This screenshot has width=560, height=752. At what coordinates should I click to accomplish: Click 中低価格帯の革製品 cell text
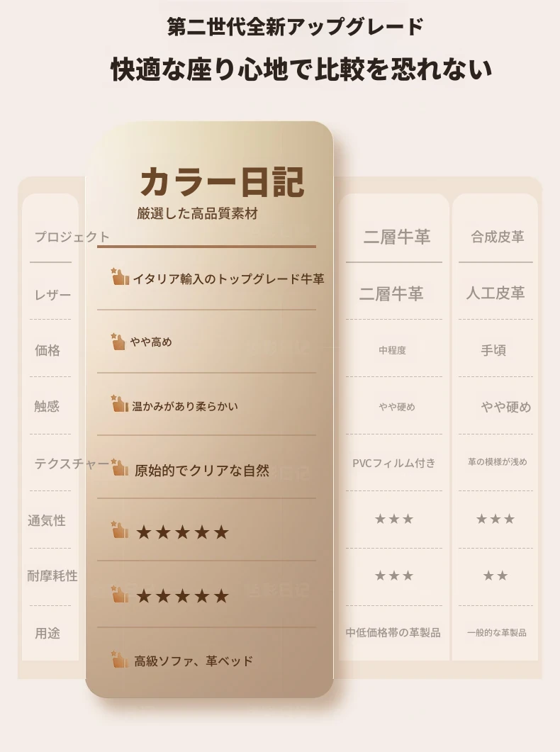(x=393, y=633)
